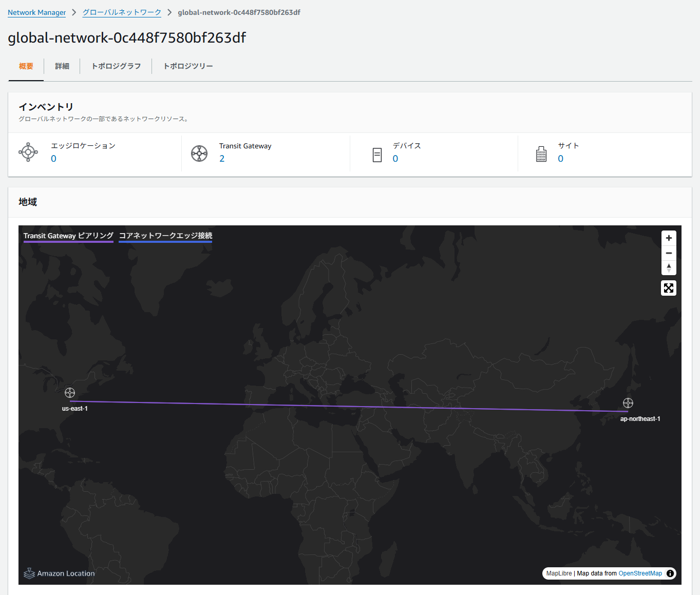The height and width of the screenshot is (595, 700).
Task: Click the global-network-0c448f7580bf263df breadcrumb text
Action: click(x=239, y=12)
